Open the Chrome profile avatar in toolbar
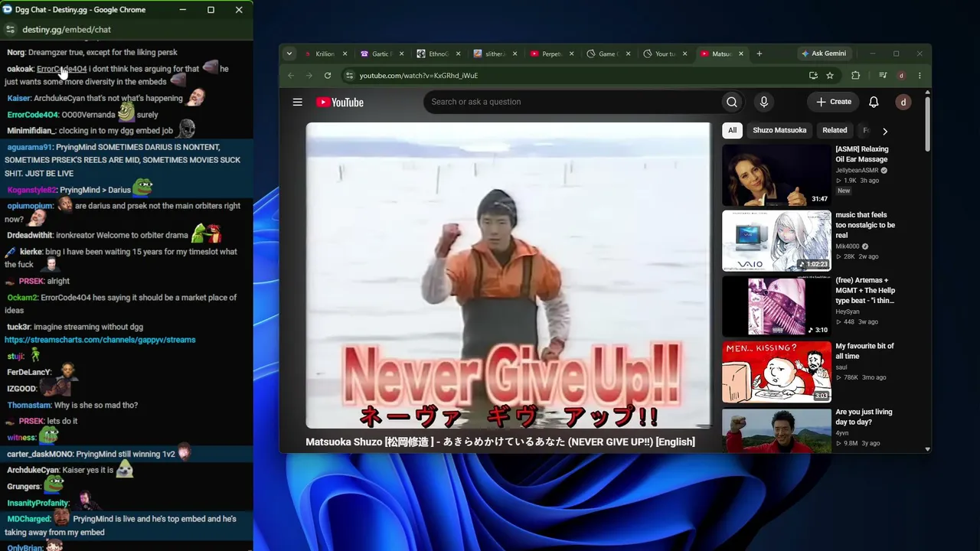The image size is (980, 551). point(902,76)
